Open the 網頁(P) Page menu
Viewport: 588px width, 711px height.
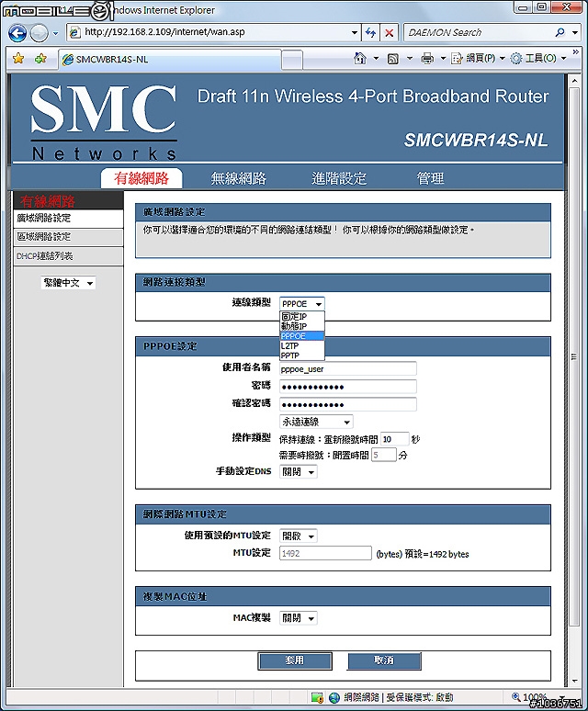pyautogui.click(x=478, y=58)
